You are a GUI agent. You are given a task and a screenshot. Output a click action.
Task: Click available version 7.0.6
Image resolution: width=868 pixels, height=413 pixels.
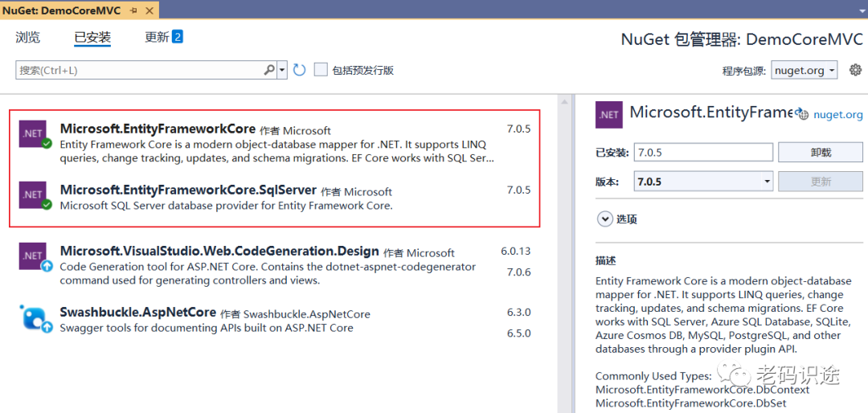click(x=518, y=272)
